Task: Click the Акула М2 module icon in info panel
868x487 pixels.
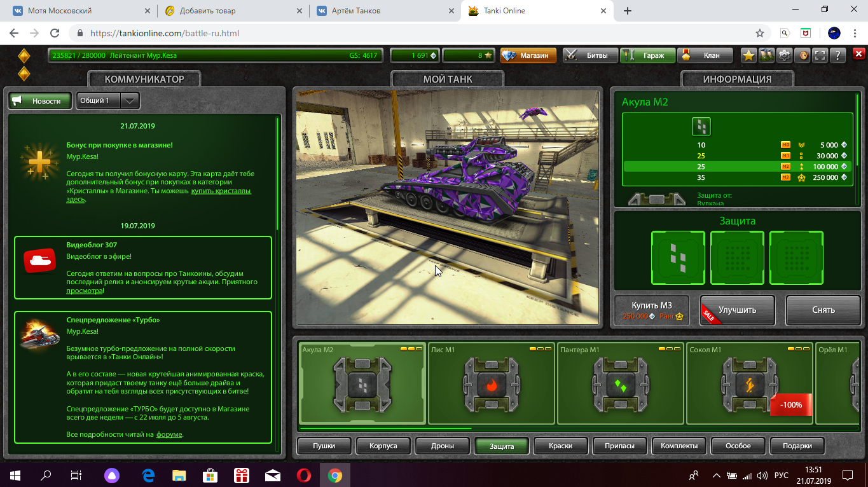Action: point(701,127)
